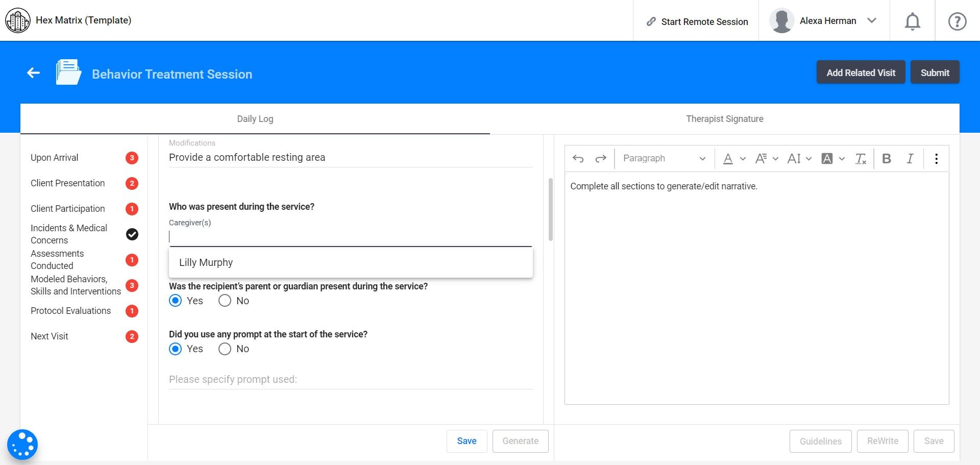Open the help question mark icon
Image resolution: width=980 pixels, height=465 pixels.
click(957, 21)
